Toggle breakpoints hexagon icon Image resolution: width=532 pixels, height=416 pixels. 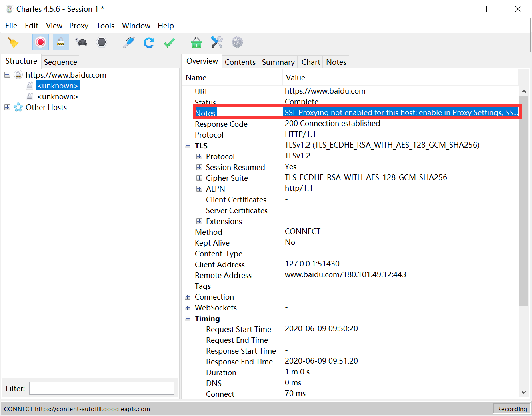pos(102,42)
